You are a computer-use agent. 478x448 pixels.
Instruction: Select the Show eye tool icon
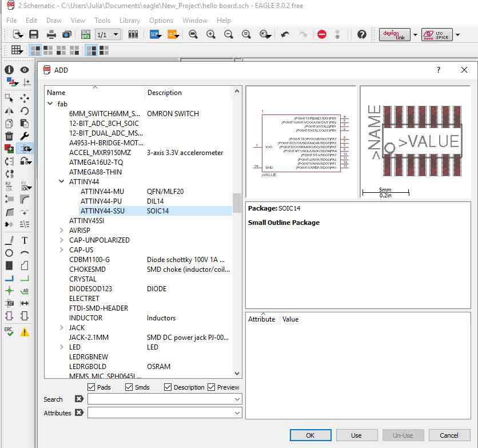25,70
